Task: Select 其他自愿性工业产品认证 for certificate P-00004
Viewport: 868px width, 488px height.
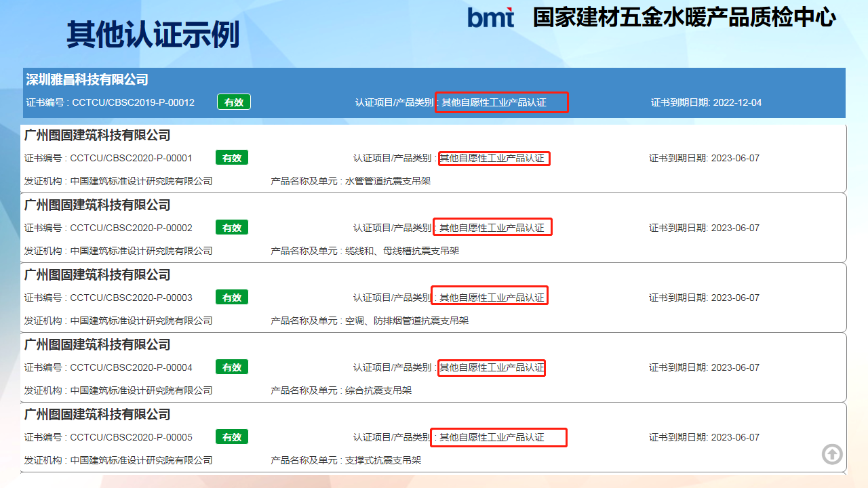Action: (x=492, y=367)
